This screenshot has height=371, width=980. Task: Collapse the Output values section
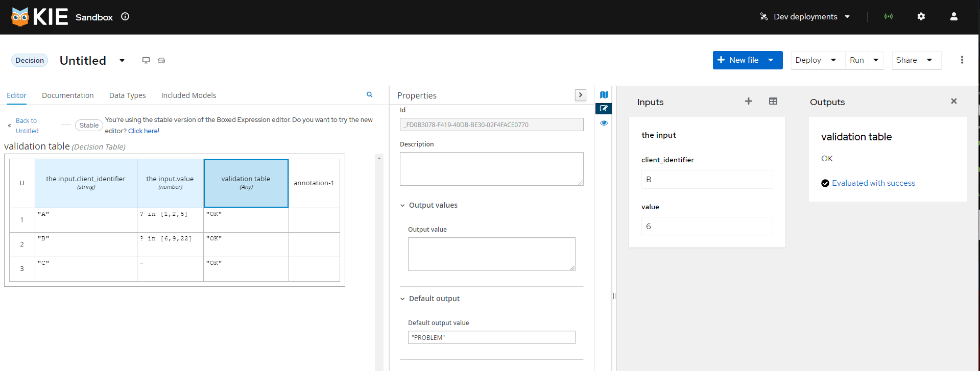coord(402,206)
